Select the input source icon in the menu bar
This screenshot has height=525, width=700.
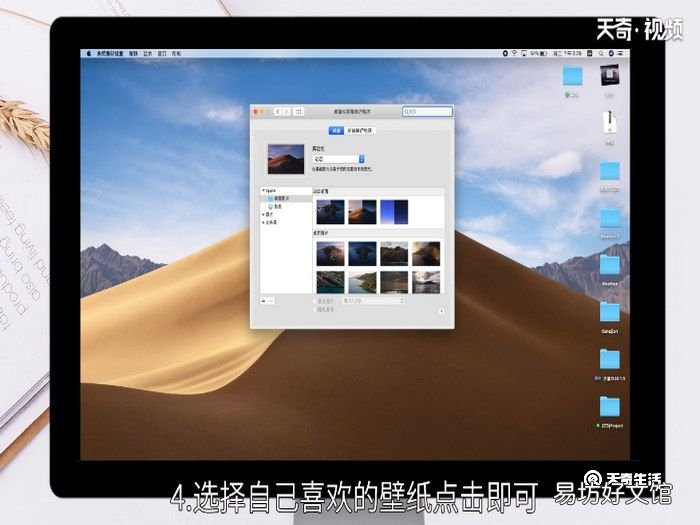(590, 53)
